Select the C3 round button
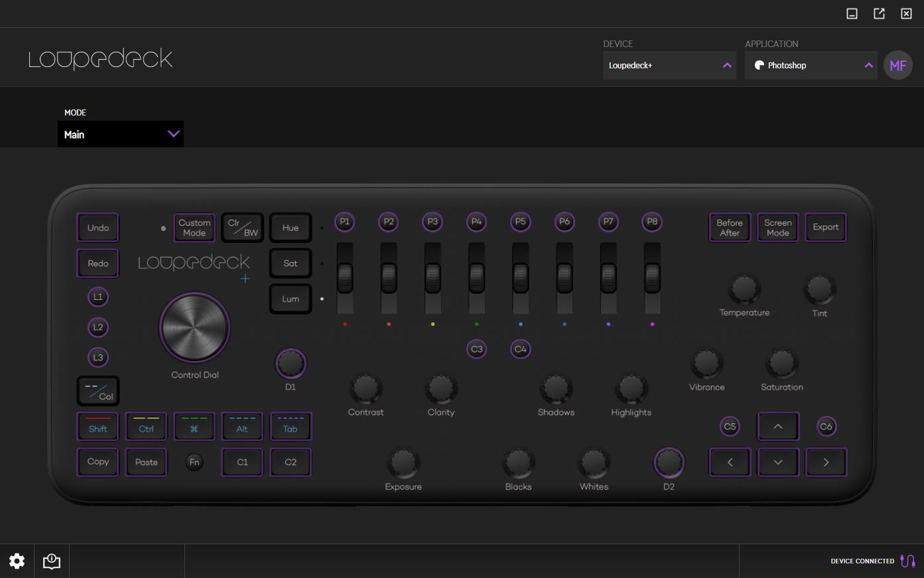Viewport: 924px width, 578px height. pos(476,349)
